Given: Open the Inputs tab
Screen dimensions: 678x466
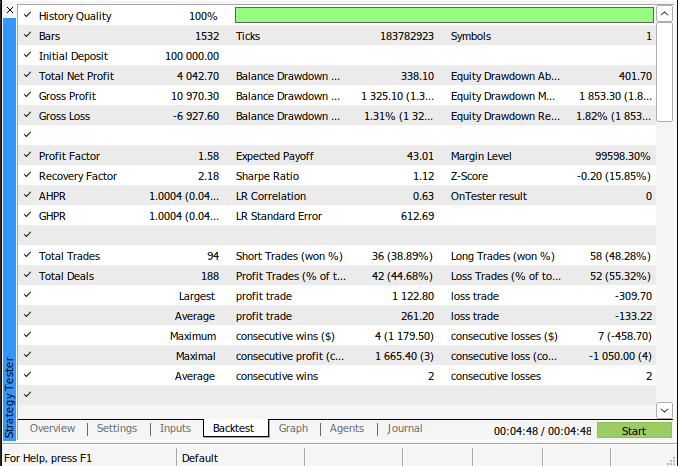Looking at the screenshot, I should [175, 428].
